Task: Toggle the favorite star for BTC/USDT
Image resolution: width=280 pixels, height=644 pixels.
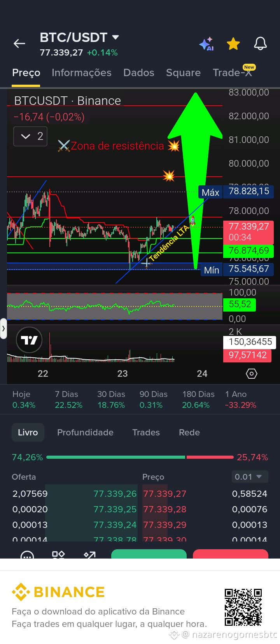Action: pos(233,44)
